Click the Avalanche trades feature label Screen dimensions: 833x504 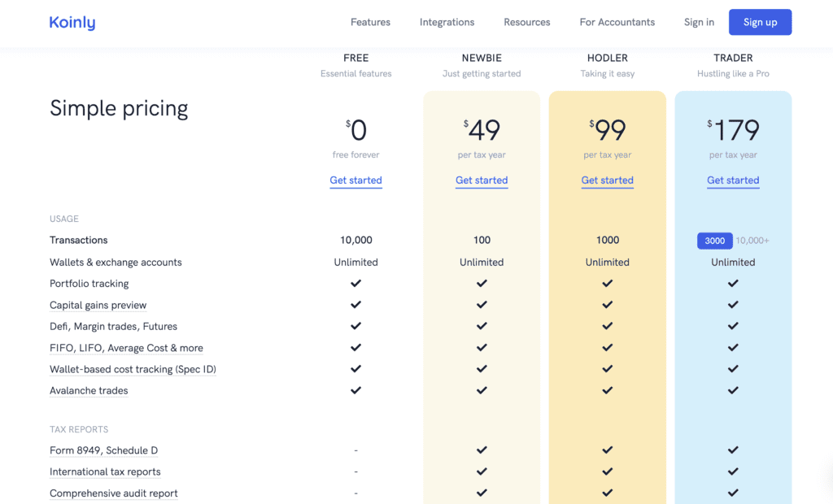[x=89, y=391]
